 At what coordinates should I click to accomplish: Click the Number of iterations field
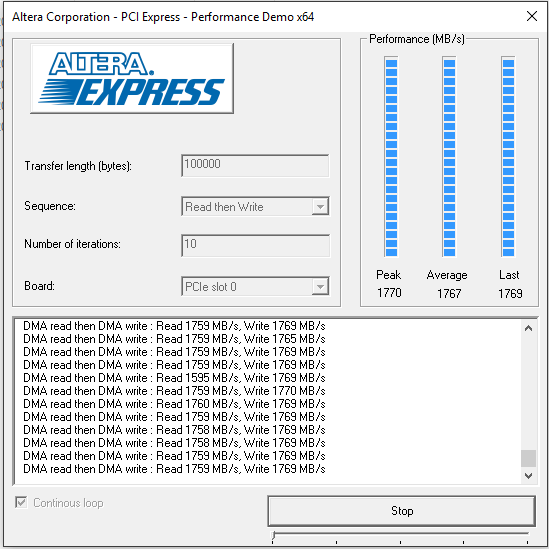coord(255,246)
